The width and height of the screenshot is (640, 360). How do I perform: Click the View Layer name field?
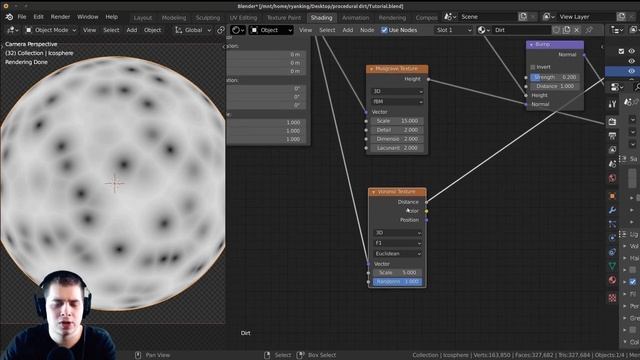pos(586,17)
